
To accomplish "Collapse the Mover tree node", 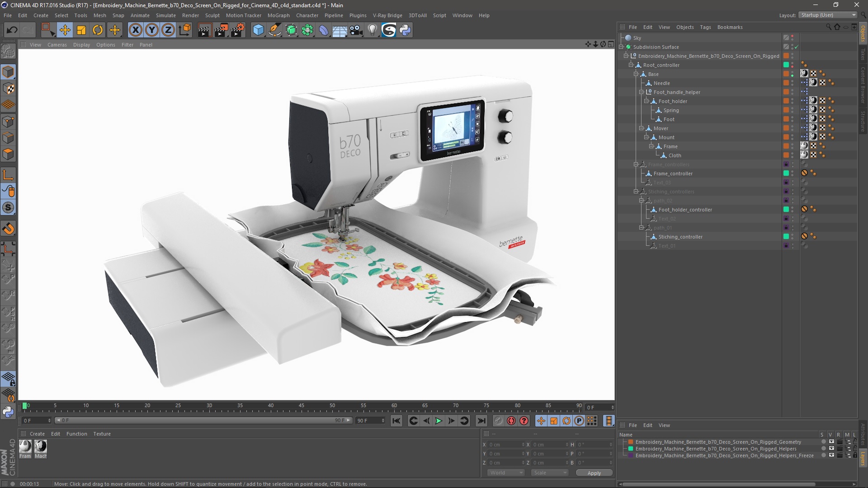I will [x=641, y=128].
